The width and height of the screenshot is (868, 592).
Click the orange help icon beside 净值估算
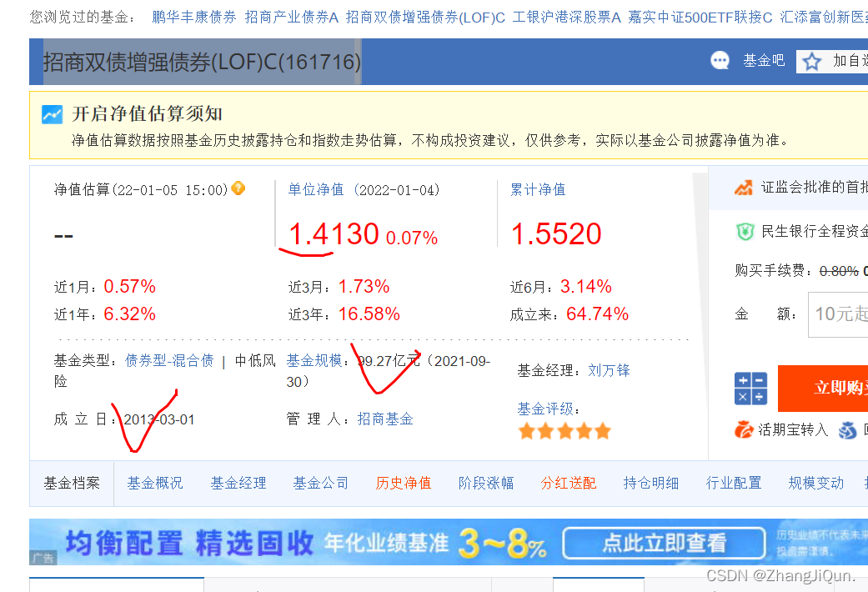click(x=238, y=188)
